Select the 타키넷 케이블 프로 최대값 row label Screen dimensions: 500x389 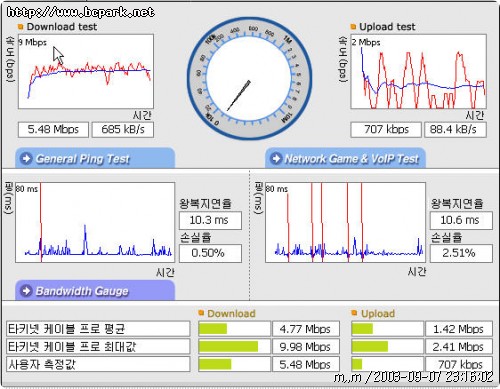click(98, 347)
